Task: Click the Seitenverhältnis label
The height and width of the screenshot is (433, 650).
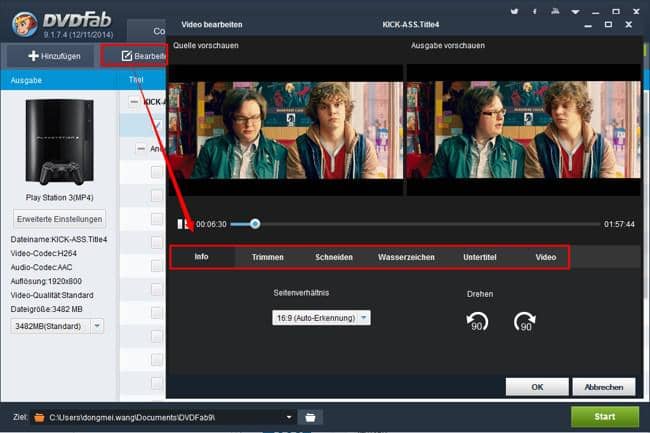Action: click(x=301, y=293)
